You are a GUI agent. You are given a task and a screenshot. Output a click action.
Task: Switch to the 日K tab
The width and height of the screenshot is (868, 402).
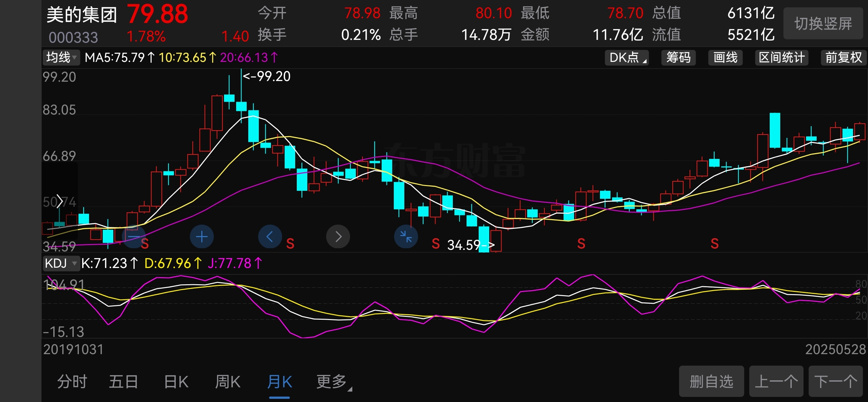[176, 382]
